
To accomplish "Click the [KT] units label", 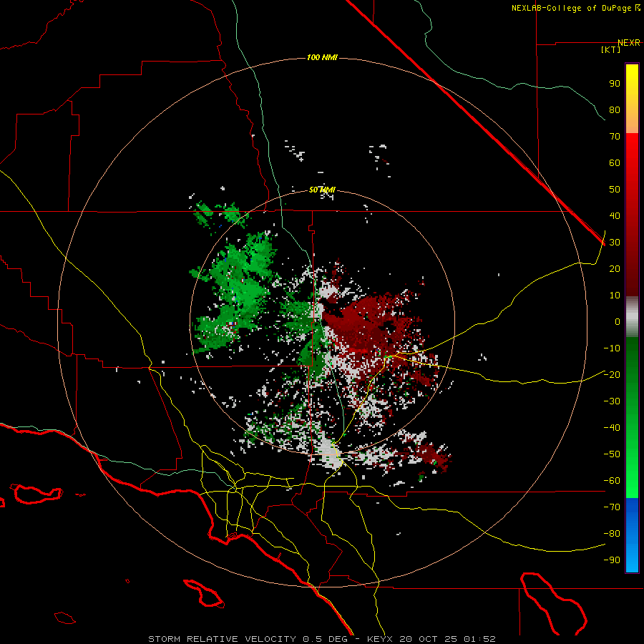I will [610, 49].
